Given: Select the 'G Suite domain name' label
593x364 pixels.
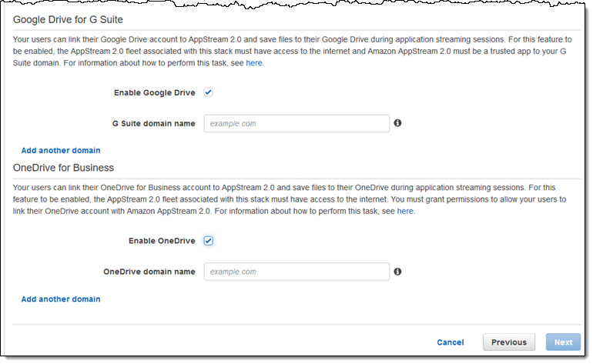Looking at the screenshot, I should click(153, 123).
